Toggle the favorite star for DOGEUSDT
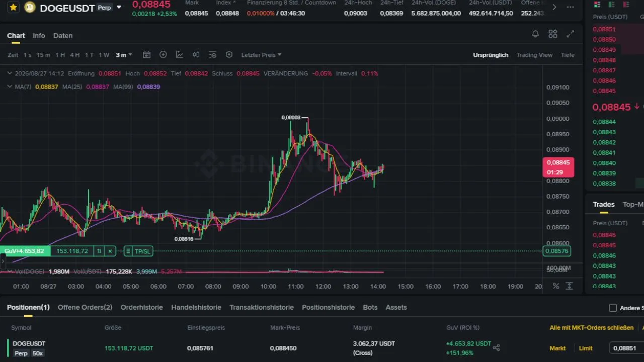The image size is (644, 362). (13, 8)
